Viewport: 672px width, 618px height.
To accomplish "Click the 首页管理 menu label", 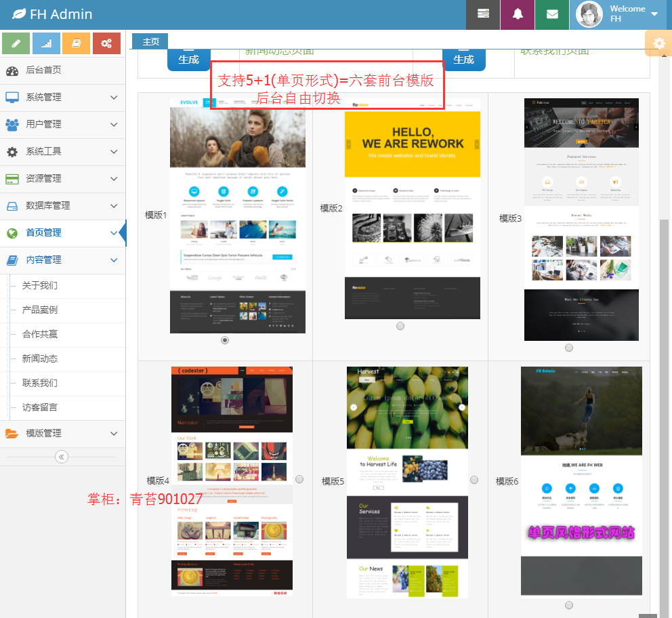I will pos(43,232).
